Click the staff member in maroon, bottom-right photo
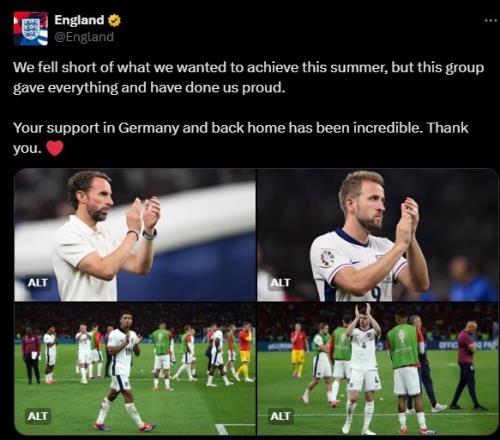Image resolution: width=500 pixels, height=440 pixels. coord(468,365)
